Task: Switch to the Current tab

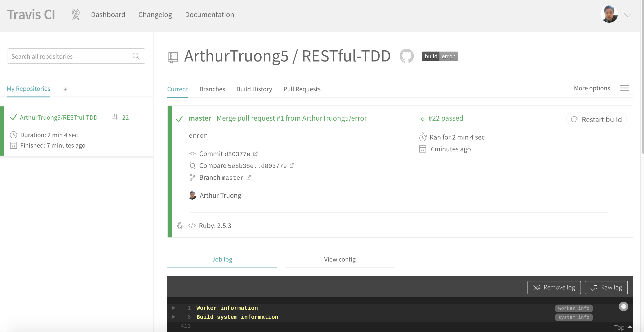Action: tap(178, 89)
